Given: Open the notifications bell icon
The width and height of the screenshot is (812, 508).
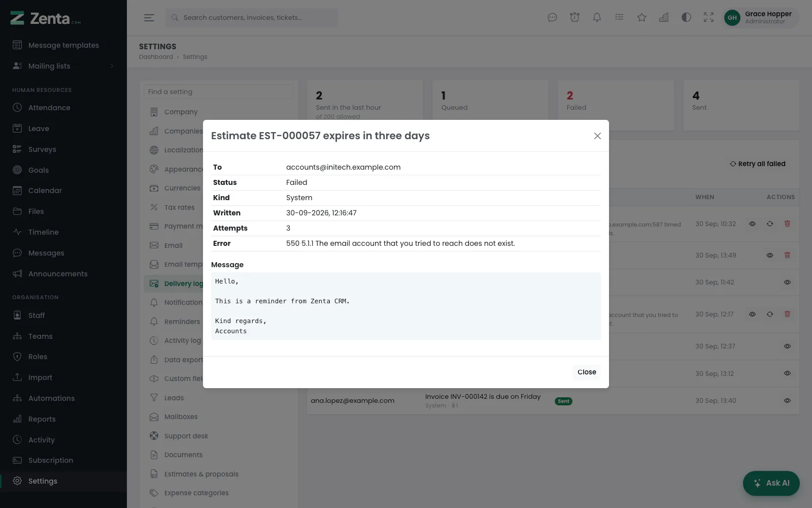Looking at the screenshot, I should point(597,18).
